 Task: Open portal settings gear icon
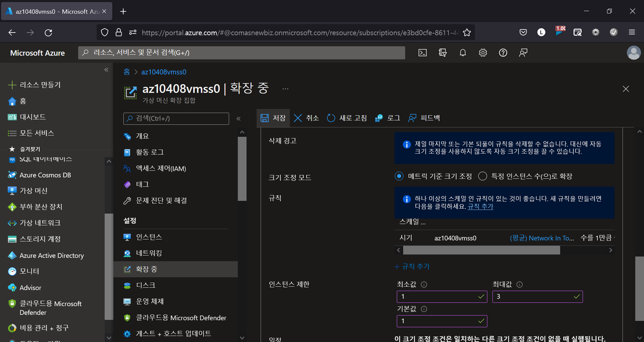coord(483,53)
